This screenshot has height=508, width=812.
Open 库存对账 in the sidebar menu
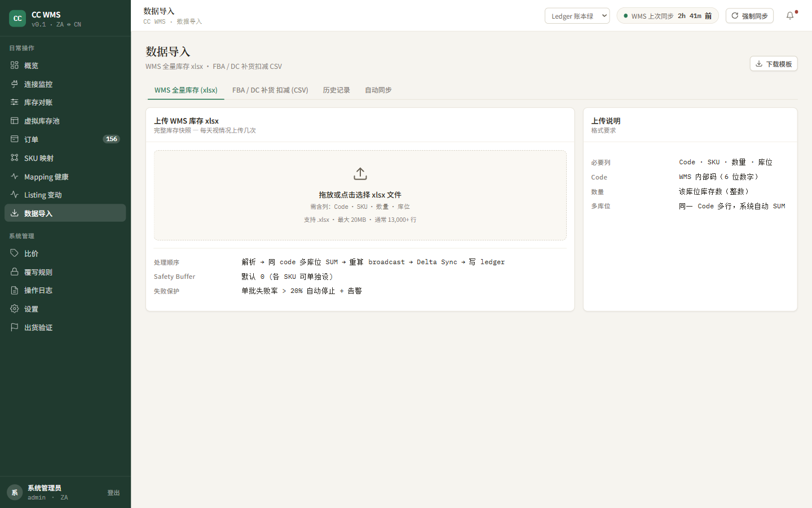point(65,102)
